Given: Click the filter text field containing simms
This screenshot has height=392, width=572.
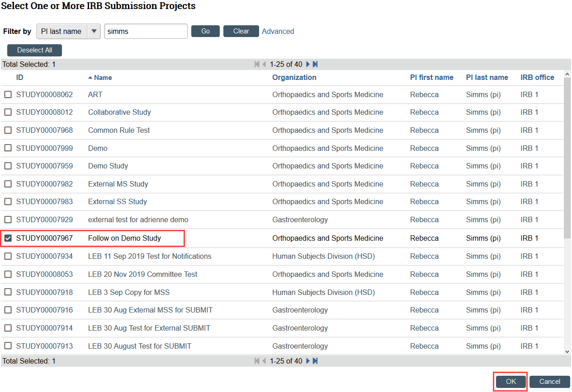Looking at the screenshot, I should 146,31.
